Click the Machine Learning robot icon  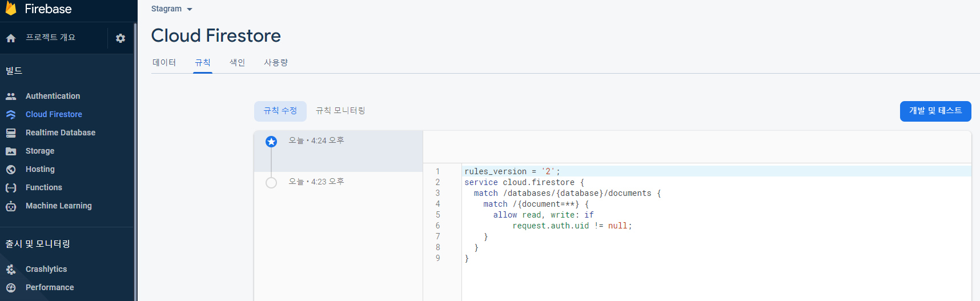tap(11, 206)
